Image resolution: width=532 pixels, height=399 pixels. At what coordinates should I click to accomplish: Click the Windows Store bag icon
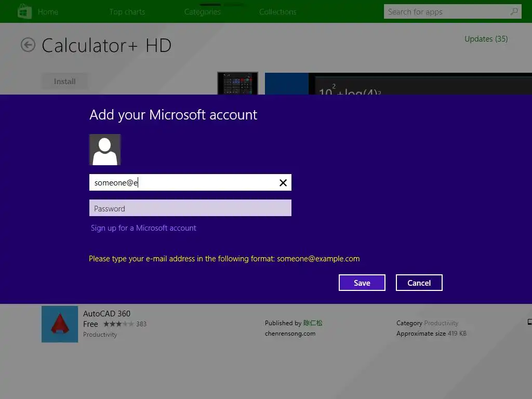(x=24, y=11)
